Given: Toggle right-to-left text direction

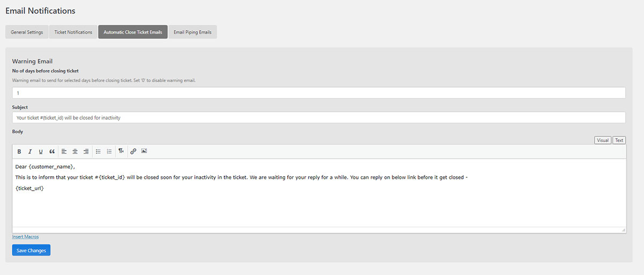Looking at the screenshot, I should pyautogui.click(x=121, y=151).
